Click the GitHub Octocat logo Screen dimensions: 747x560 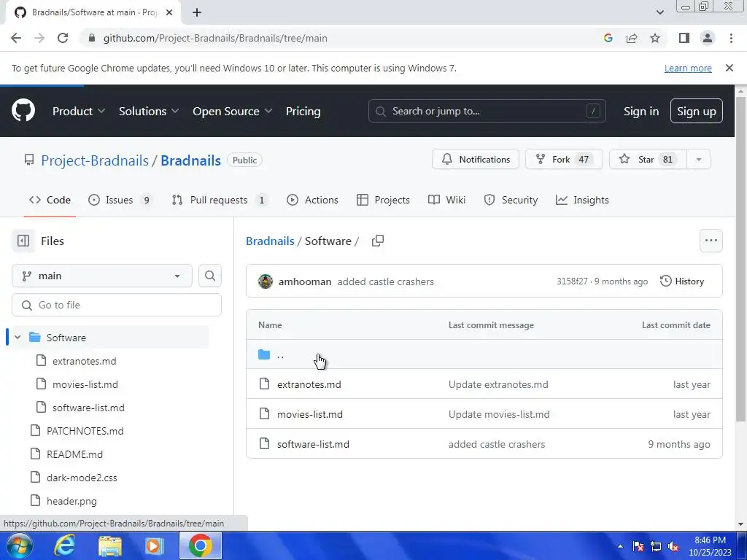(23, 111)
